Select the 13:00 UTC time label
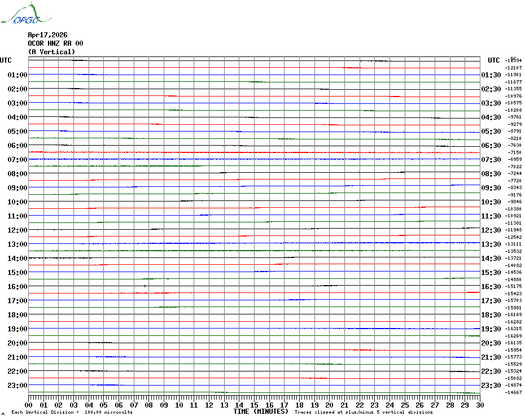 click(17, 244)
